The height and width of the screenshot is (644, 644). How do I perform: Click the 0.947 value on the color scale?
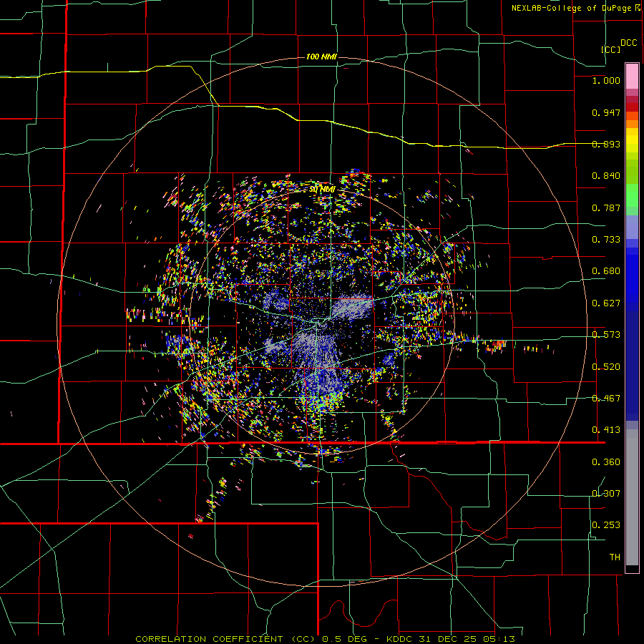pos(606,112)
